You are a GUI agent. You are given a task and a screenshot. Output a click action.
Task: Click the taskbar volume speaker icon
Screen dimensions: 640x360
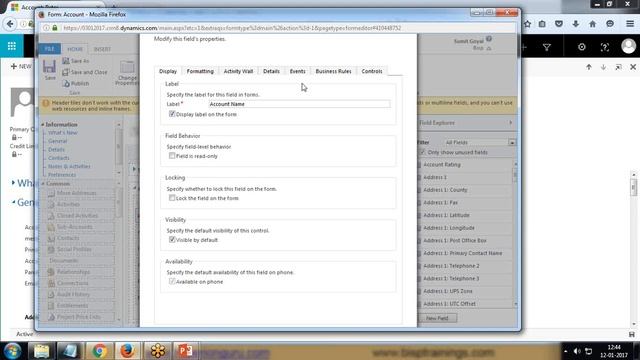577,351
